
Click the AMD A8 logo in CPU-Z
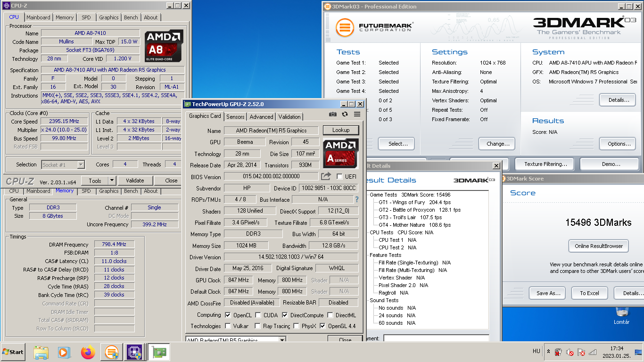[x=164, y=46]
